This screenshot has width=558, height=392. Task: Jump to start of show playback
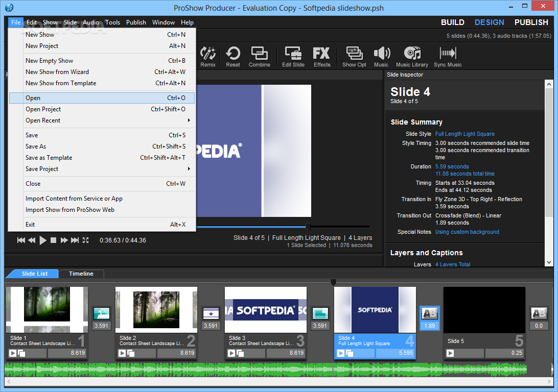[21, 240]
